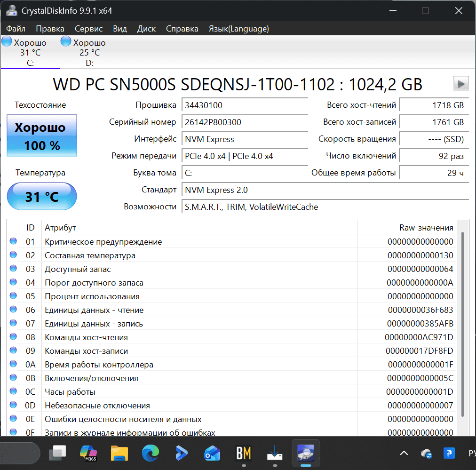Open the Файл menu

tap(16, 29)
